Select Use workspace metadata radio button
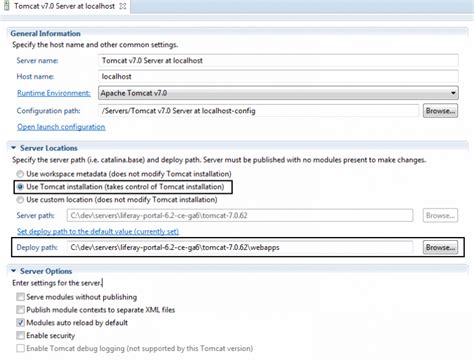 [20, 174]
